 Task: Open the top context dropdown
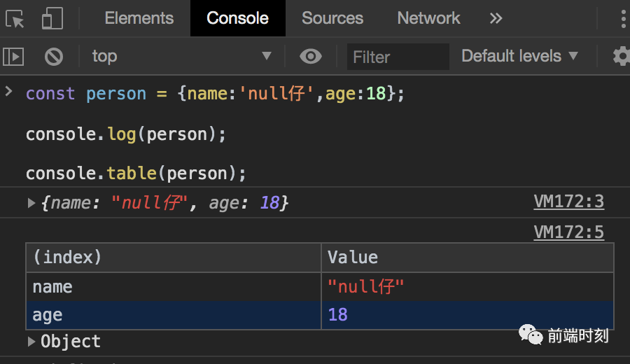point(181,56)
